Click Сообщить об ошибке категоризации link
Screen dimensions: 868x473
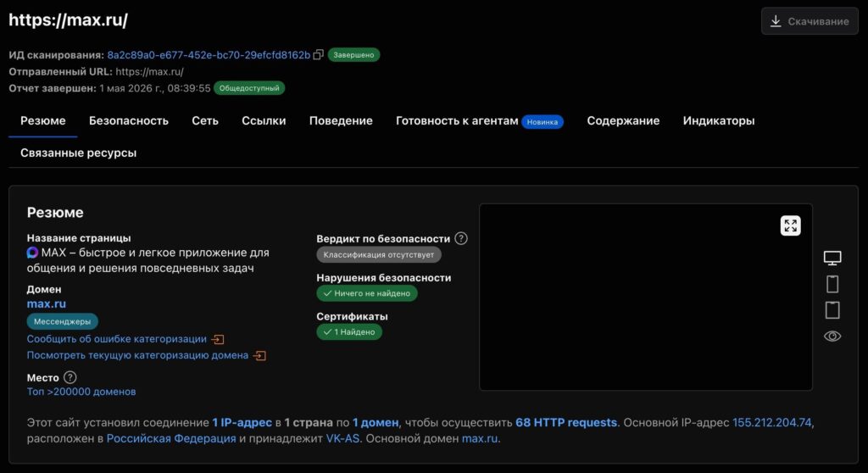click(x=116, y=339)
